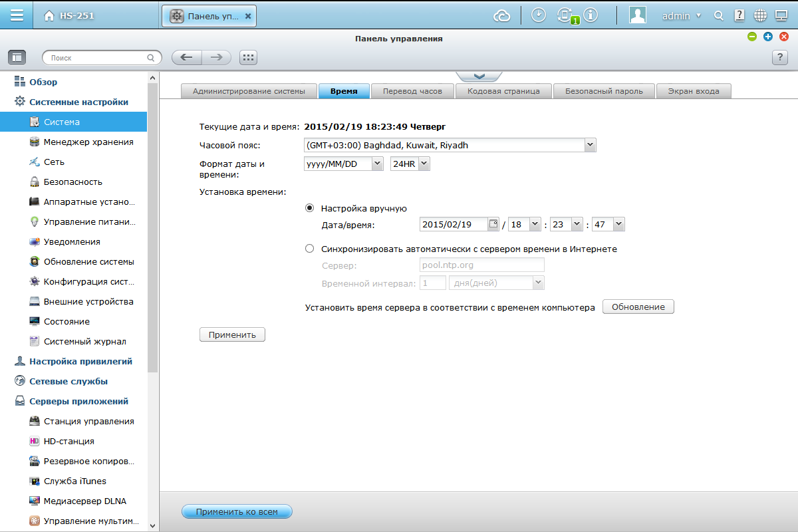Open Настройка привилегий section

(x=73, y=361)
